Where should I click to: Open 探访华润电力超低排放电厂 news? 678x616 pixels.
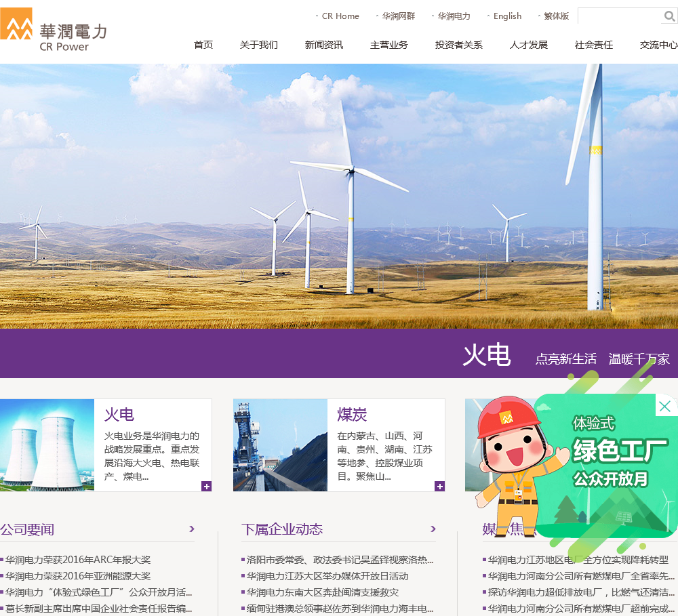pos(581,592)
